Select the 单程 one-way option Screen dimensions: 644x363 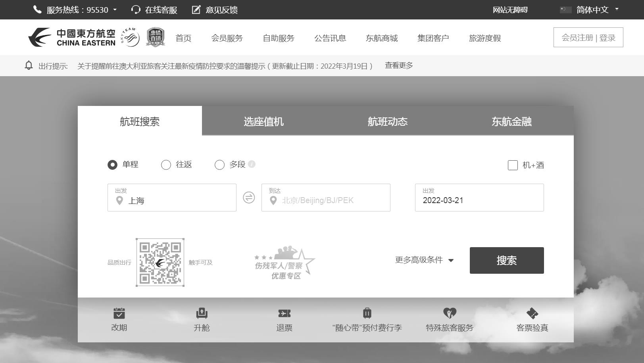[x=112, y=165]
